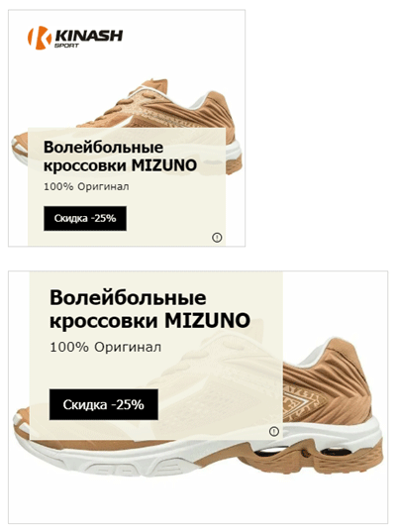Select the square banner's Волейбольные кроссовки MIZUNO headline
397x532 pixels.
120,157
